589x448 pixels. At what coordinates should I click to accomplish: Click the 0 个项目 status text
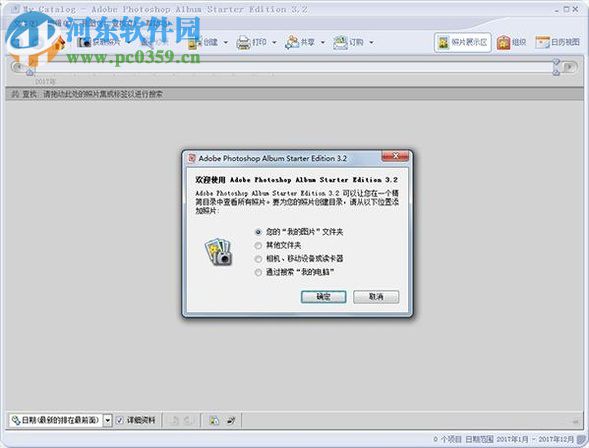coord(447,439)
